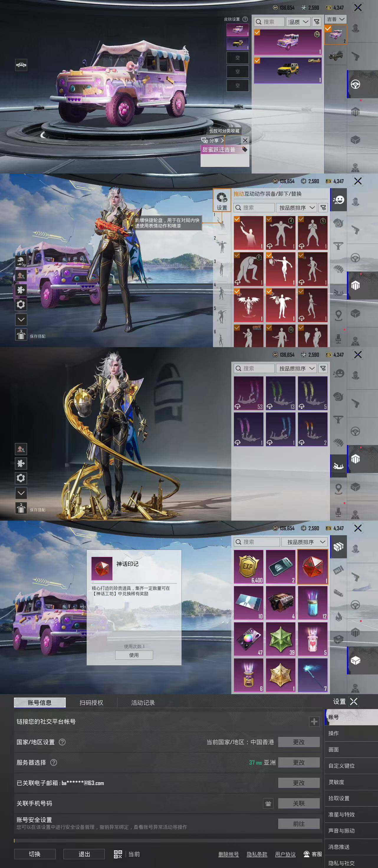The height and width of the screenshot is (868, 378).
Task: Expand the 吉普 vehicle dropdown
Action: tap(336, 19)
